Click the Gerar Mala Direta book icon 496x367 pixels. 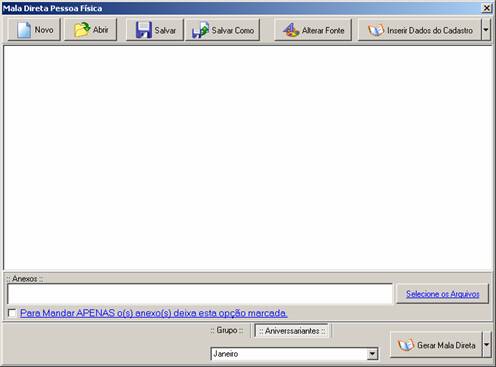[405, 345]
